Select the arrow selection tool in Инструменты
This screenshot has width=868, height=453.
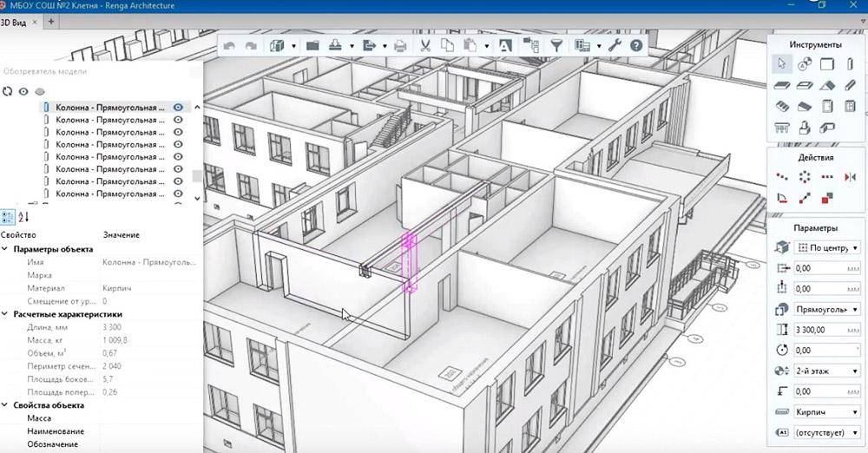(782, 63)
